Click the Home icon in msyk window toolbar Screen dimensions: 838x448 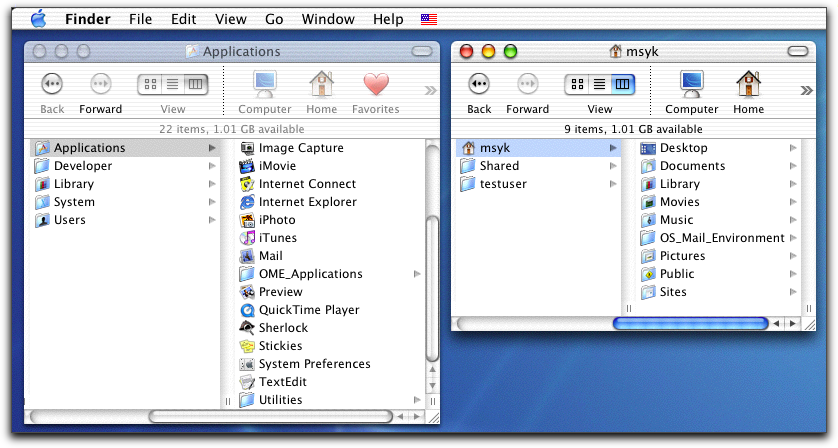748,85
